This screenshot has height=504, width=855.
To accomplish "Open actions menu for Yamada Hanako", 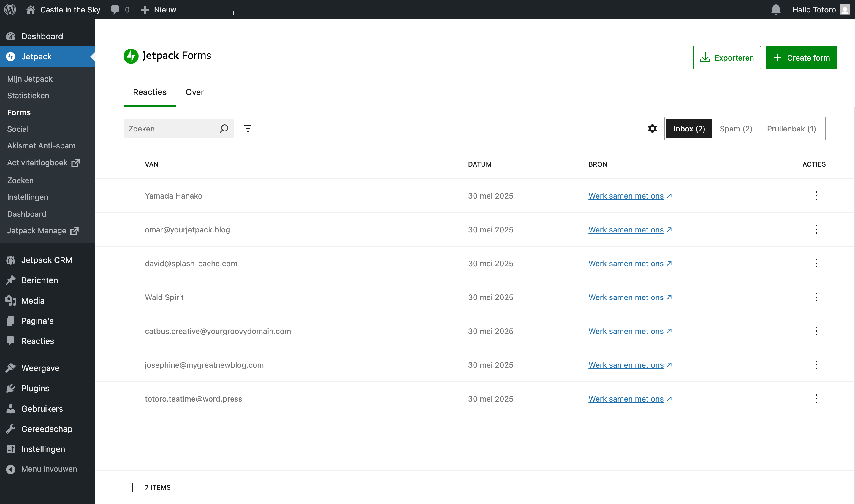I will point(816,196).
